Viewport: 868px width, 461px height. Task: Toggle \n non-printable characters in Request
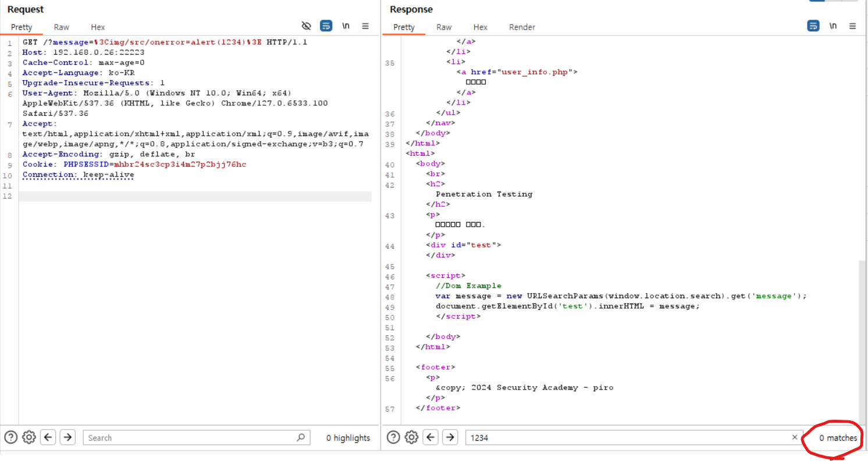coord(346,26)
